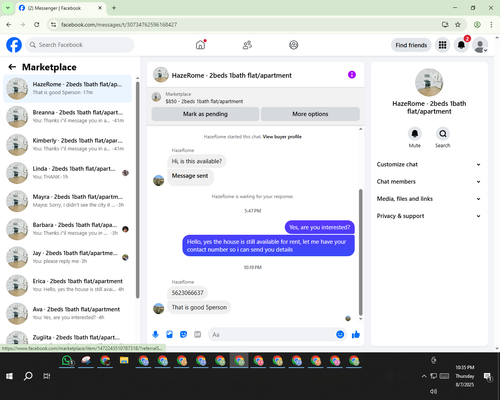Bookmark this page with the star icon

pos(458,25)
